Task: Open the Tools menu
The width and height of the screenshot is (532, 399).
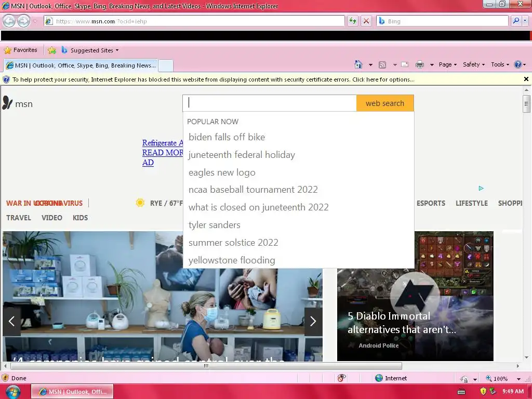Action: point(500,64)
